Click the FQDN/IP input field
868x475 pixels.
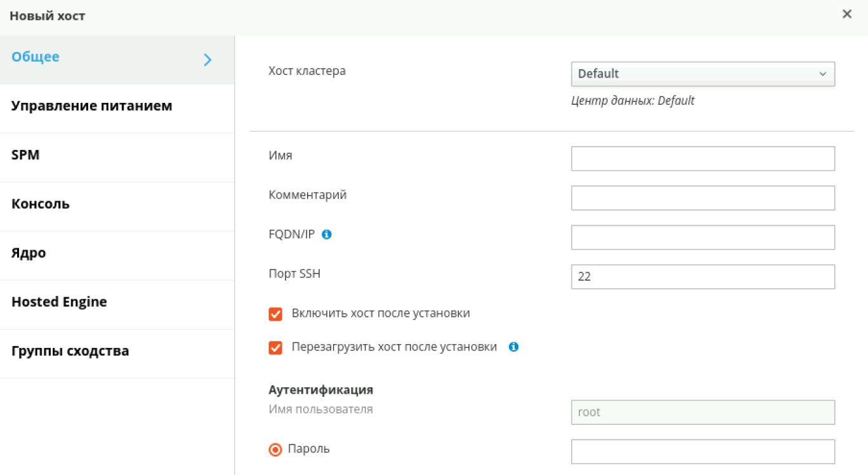[702, 237]
